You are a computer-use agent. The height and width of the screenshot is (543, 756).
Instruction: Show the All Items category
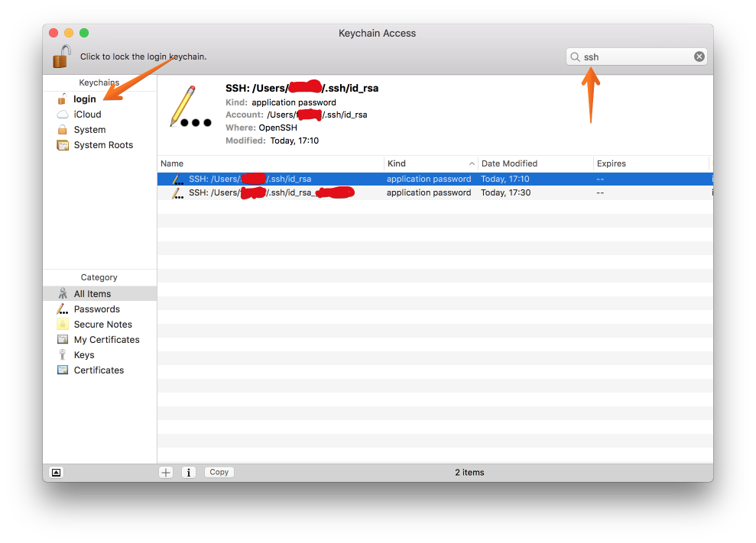point(99,293)
